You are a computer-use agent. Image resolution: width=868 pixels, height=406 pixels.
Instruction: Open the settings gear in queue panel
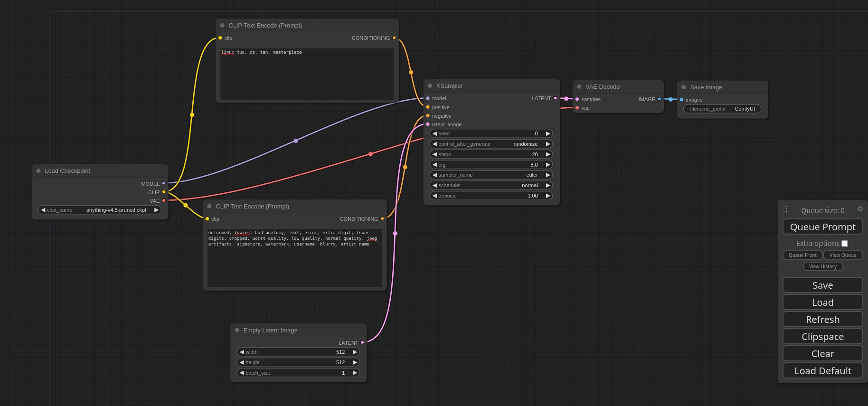[x=860, y=209]
